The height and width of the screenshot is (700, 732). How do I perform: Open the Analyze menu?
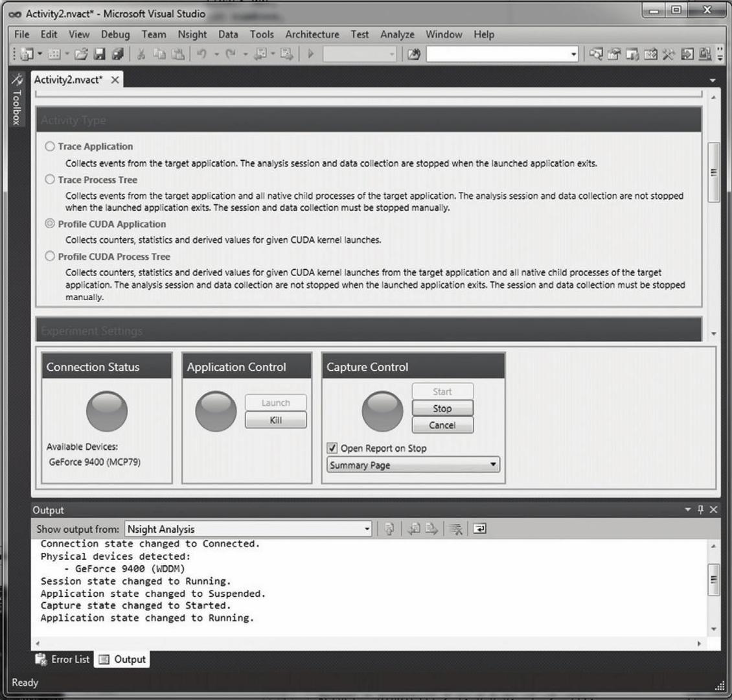pos(397,34)
